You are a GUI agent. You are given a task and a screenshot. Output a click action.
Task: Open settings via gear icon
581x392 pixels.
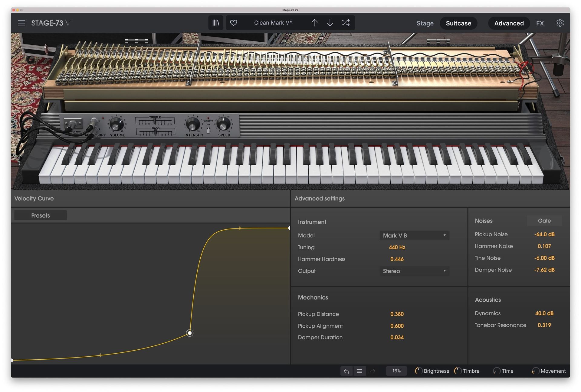coord(560,23)
